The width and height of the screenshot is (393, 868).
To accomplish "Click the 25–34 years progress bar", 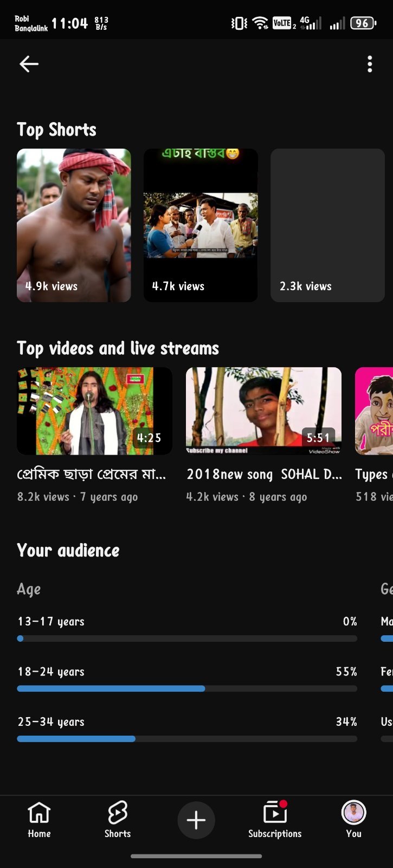I will point(187,739).
